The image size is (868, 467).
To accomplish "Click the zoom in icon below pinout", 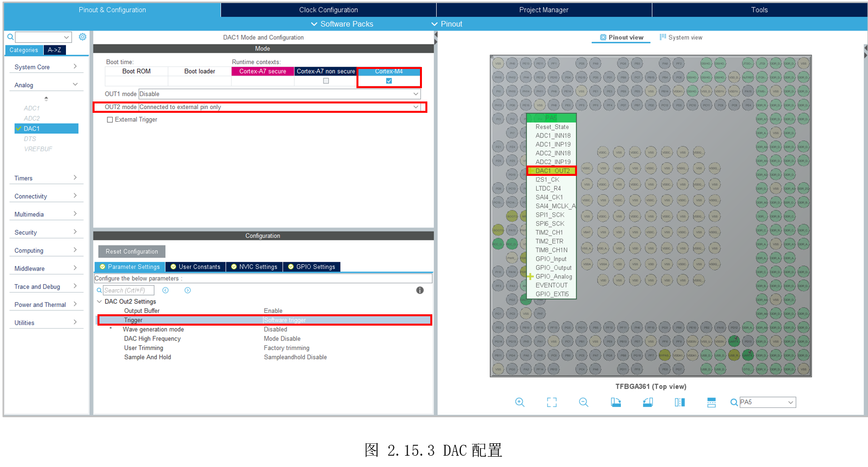I will (x=519, y=402).
